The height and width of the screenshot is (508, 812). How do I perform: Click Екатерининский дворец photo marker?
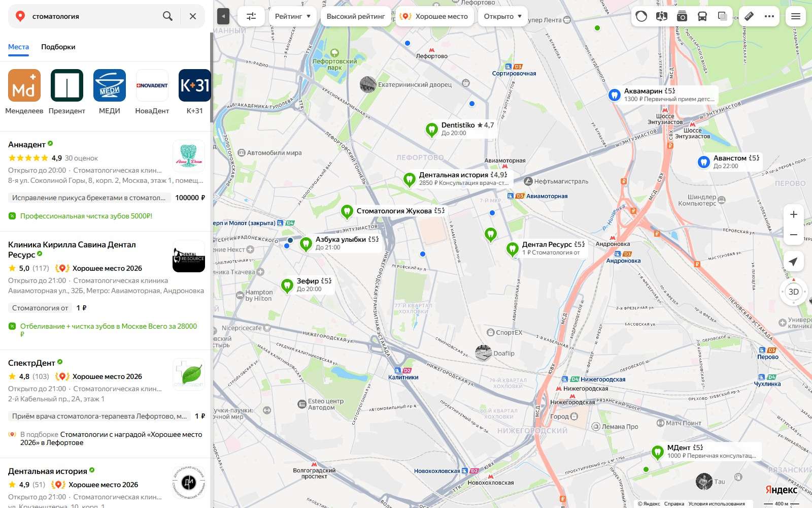click(x=368, y=84)
